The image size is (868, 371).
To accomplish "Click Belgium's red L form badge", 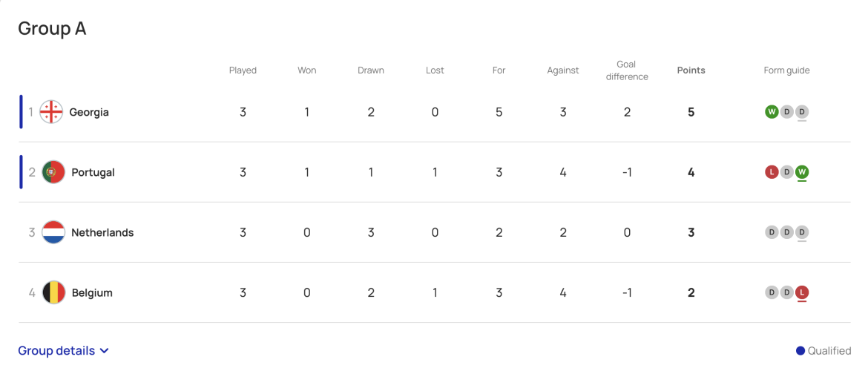I will point(802,292).
